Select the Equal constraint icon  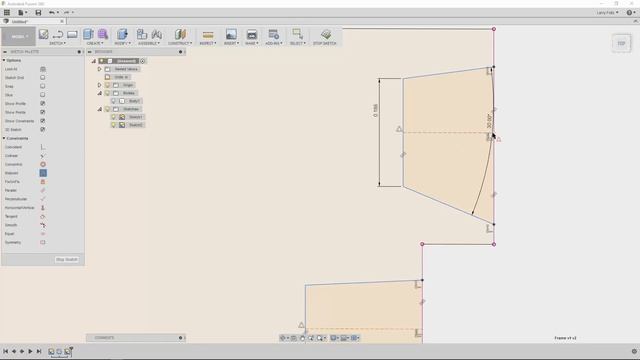[x=43, y=234]
